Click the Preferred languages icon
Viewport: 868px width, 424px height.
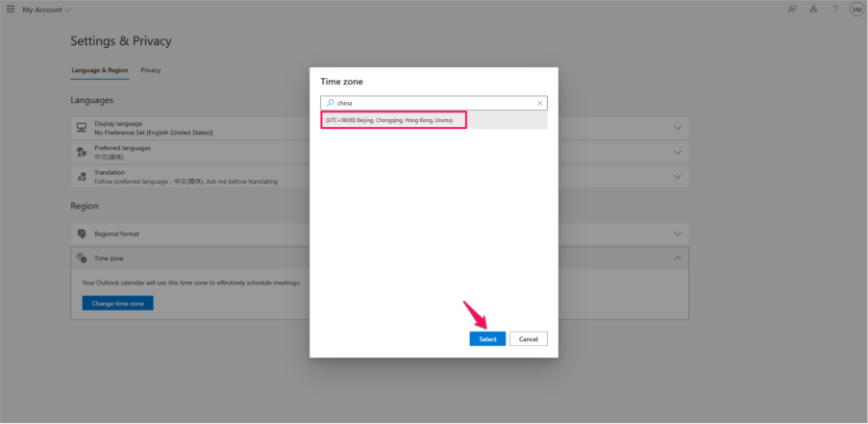(82, 152)
